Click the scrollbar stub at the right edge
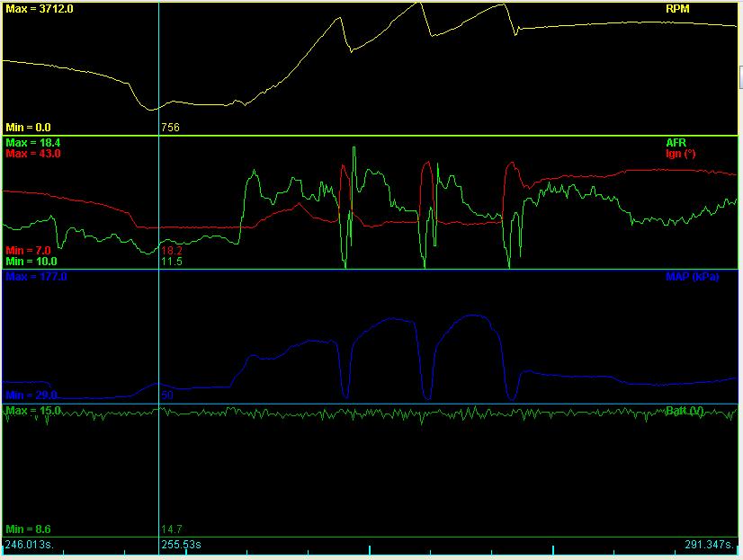This screenshot has height=560, width=743. click(x=740, y=77)
